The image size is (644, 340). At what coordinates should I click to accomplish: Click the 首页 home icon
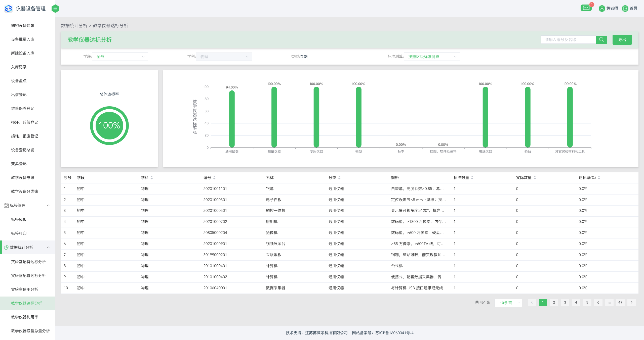[625, 9]
